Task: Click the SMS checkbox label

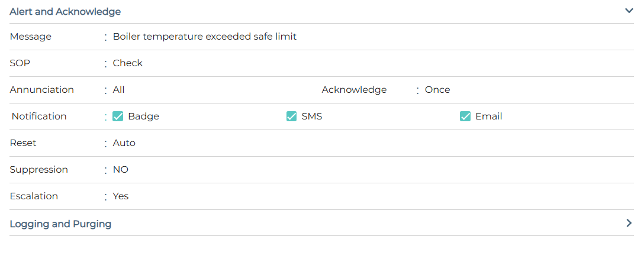Action: pos(311,117)
